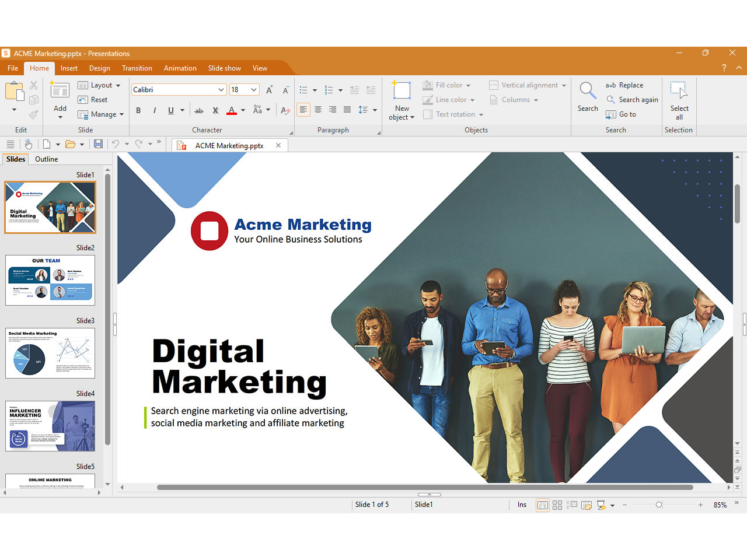This screenshot has height=560, width=747.
Task: Switch to slide sorter view in status bar
Action: tap(557, 505)
